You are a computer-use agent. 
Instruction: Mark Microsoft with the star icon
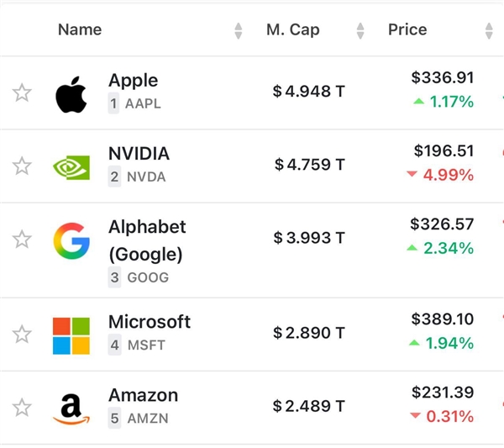tap(22, 334)
